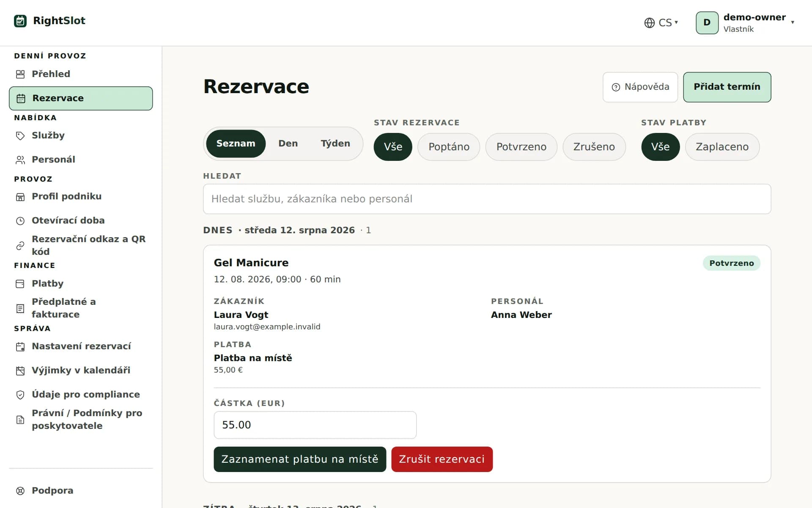Switch to Seznam view

coord(236,144)
